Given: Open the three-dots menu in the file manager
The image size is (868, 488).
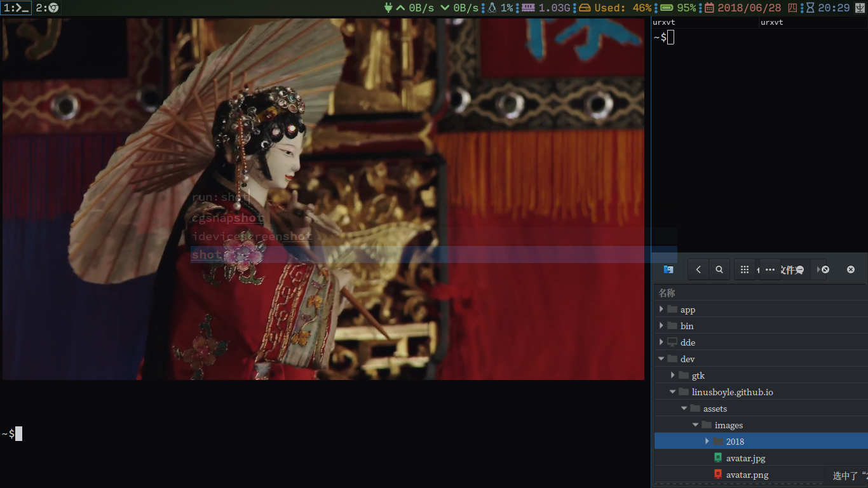Looking at the screenshot, I should click(x=770, y=269).
